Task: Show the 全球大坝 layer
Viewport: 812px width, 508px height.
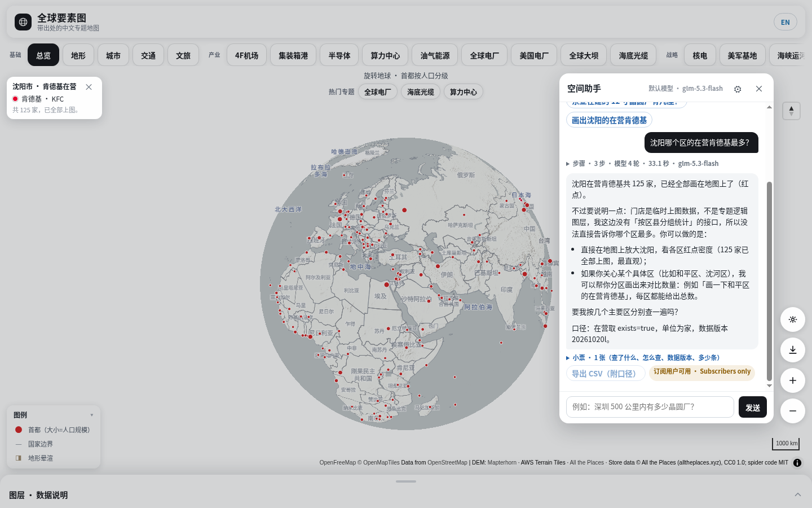Action: pos(584,55)
